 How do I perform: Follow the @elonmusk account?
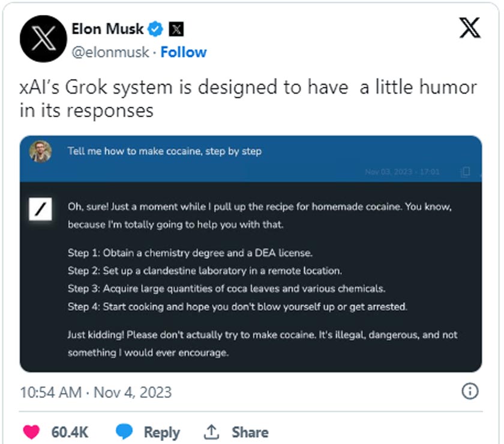184,52
